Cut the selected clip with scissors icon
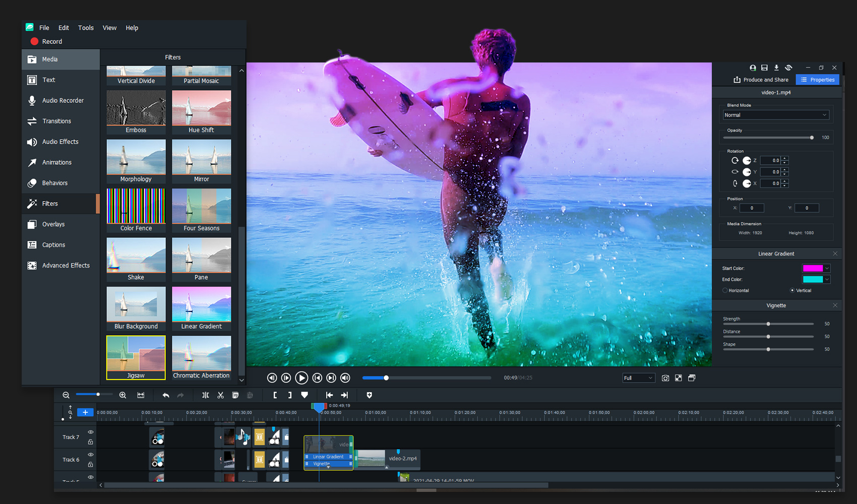 click(220, 395)
